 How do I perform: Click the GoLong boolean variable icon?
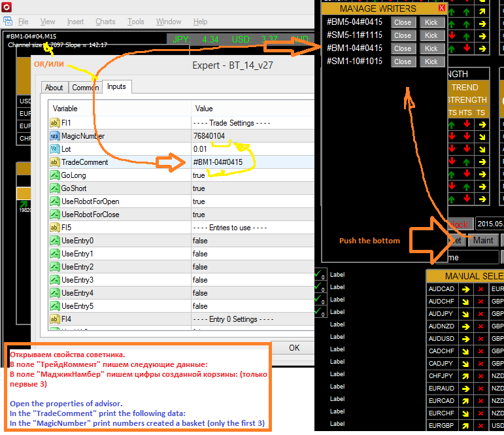coord(55,175)
